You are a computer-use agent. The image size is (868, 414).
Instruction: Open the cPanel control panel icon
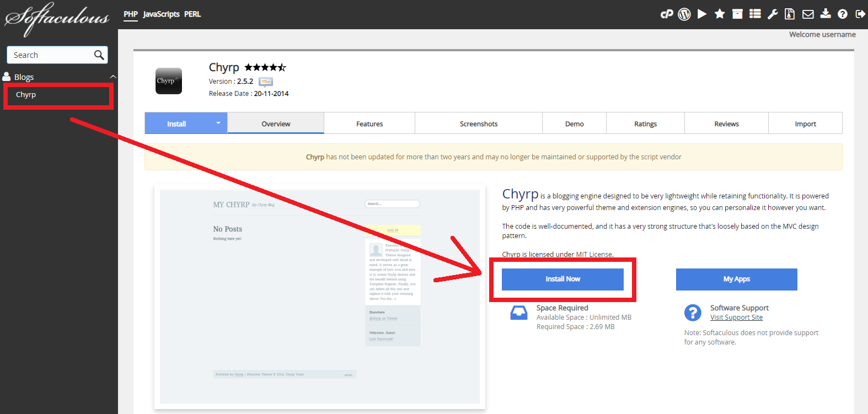(667, 14)
